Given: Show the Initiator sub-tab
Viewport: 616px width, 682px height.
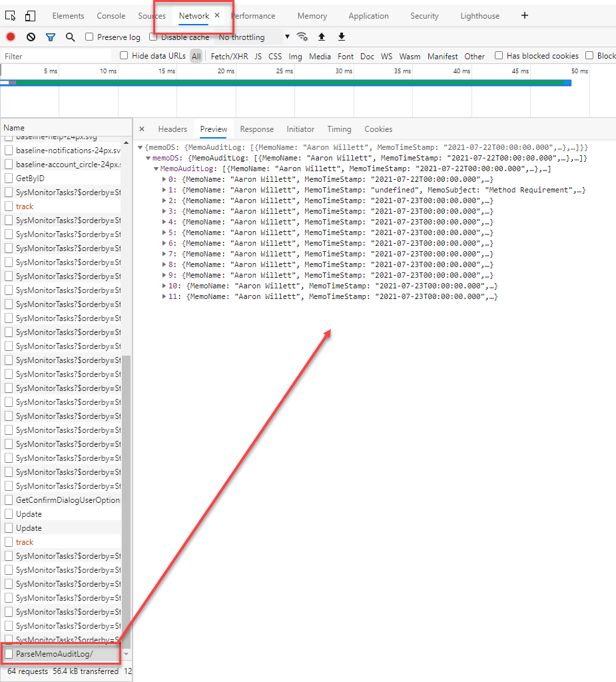Looking at the screenshot, I should (x=300, y=129).
